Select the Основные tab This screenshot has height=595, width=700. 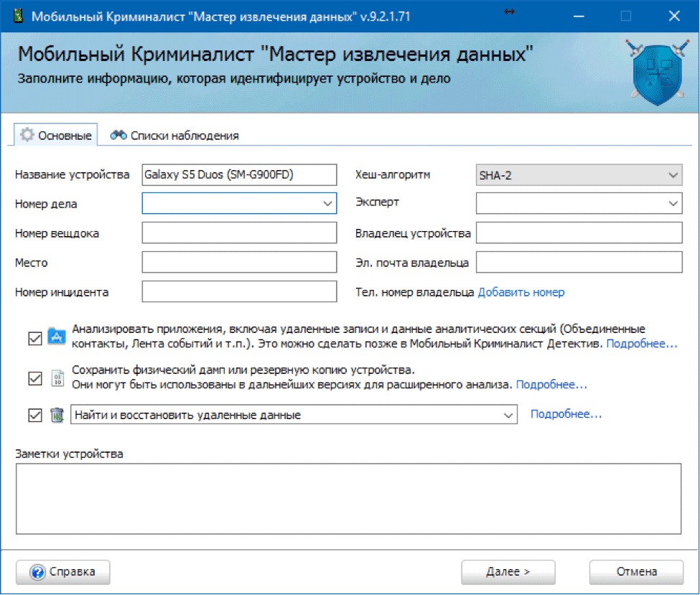pyautogui.click(x=56, y=135)
